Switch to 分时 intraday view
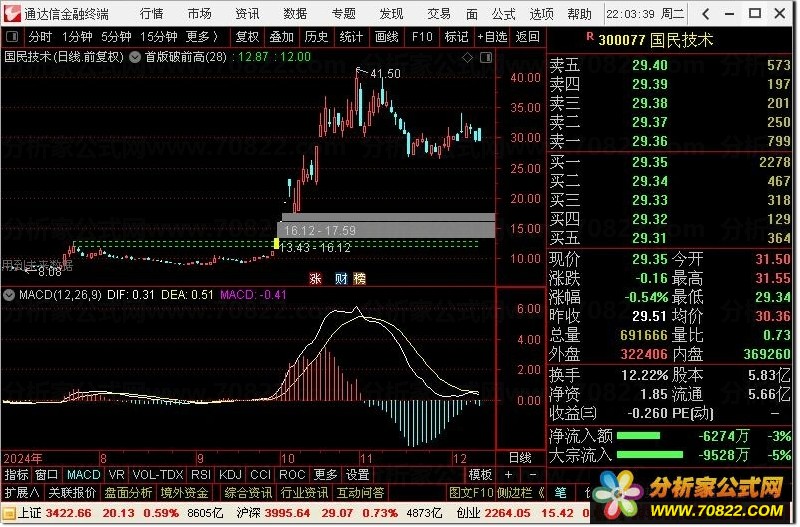The image size is (800, 527). click(x=40, y=37)
